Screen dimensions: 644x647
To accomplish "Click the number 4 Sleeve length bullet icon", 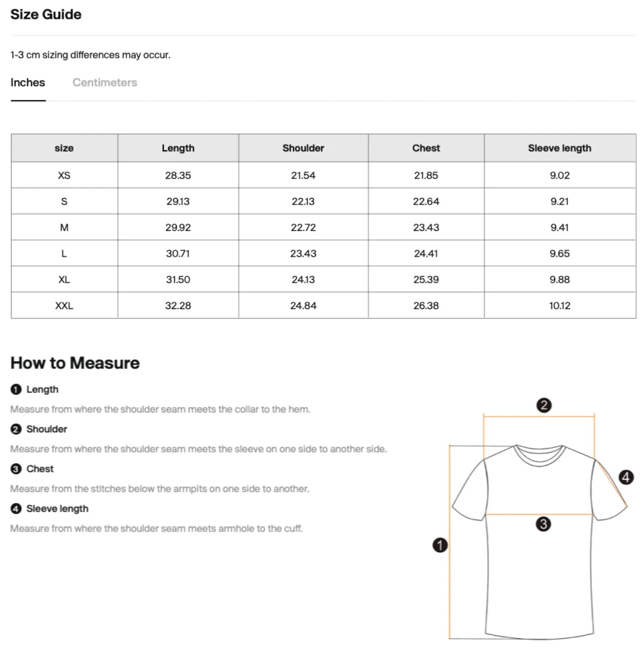I will click(x=16, y=509).
